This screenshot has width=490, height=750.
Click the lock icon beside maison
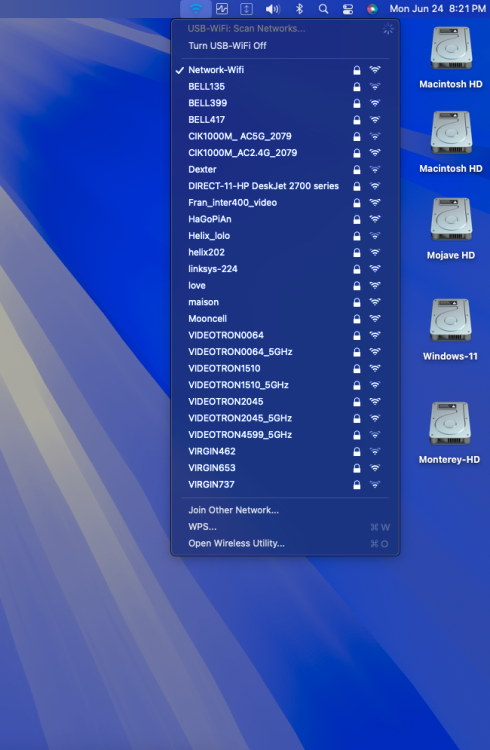pos(356,302)
